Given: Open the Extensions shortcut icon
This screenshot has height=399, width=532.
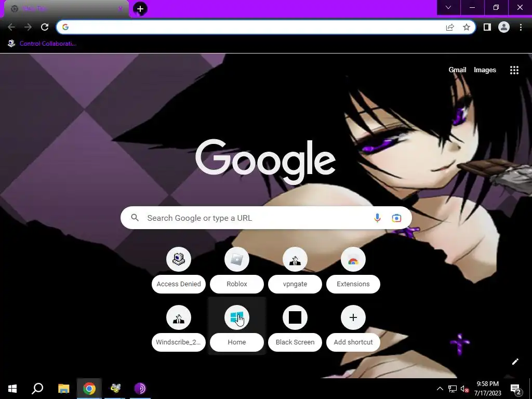Looking at the screenshot, I should [x=353, y=259].
